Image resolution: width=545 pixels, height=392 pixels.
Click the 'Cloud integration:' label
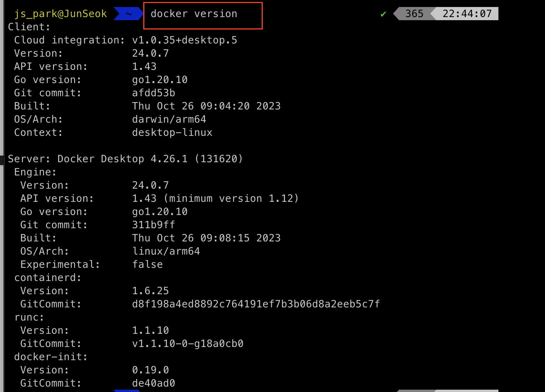pos(70,40)
